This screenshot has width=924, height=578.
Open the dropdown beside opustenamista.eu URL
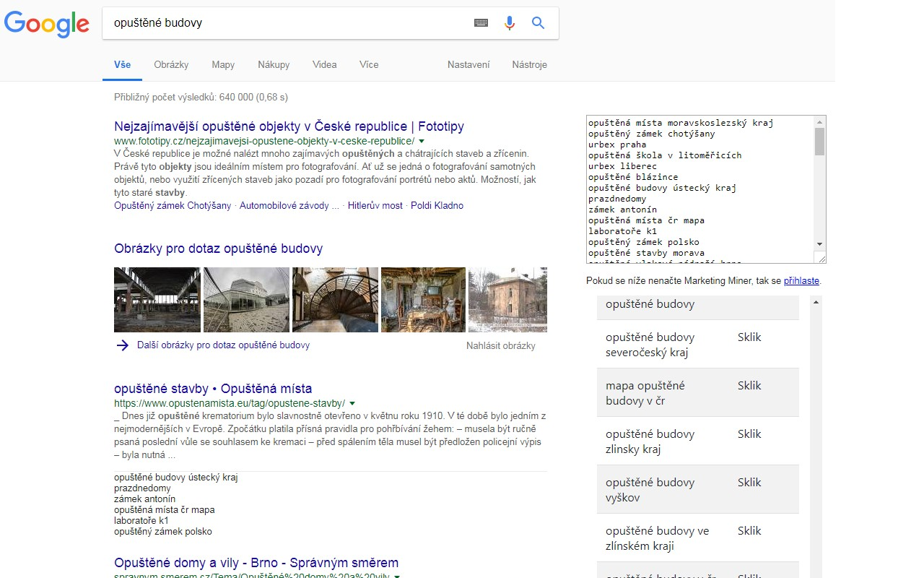(352, 403)
